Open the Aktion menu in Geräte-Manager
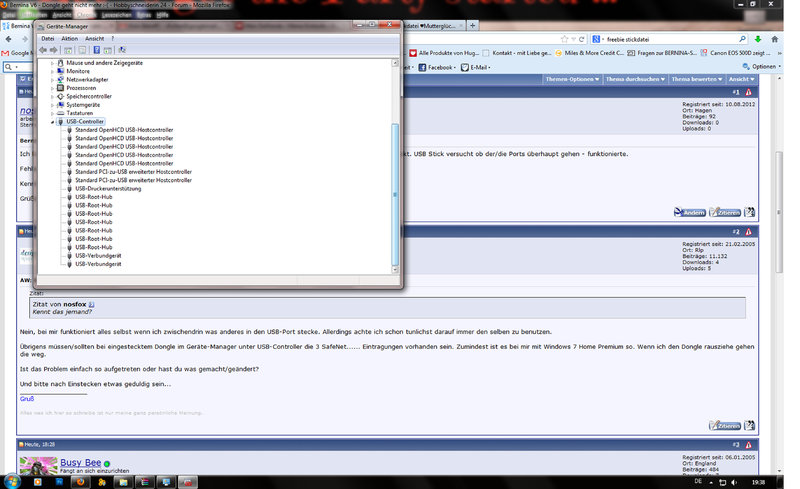Viewport: 800px width, 489px height. point(69,39)
